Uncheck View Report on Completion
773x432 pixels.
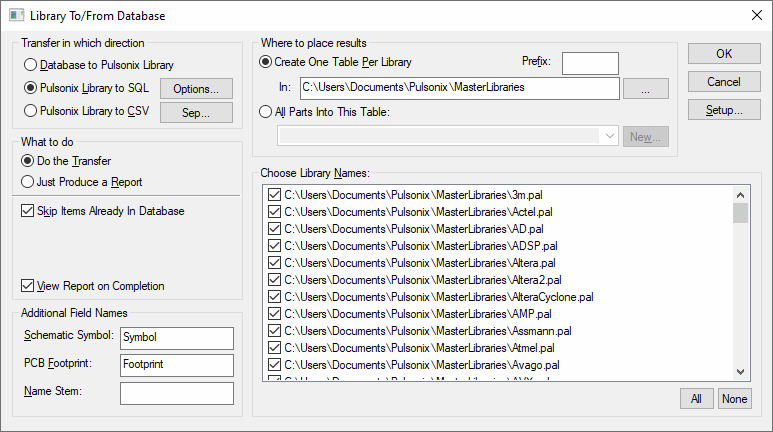click(28, 286)
